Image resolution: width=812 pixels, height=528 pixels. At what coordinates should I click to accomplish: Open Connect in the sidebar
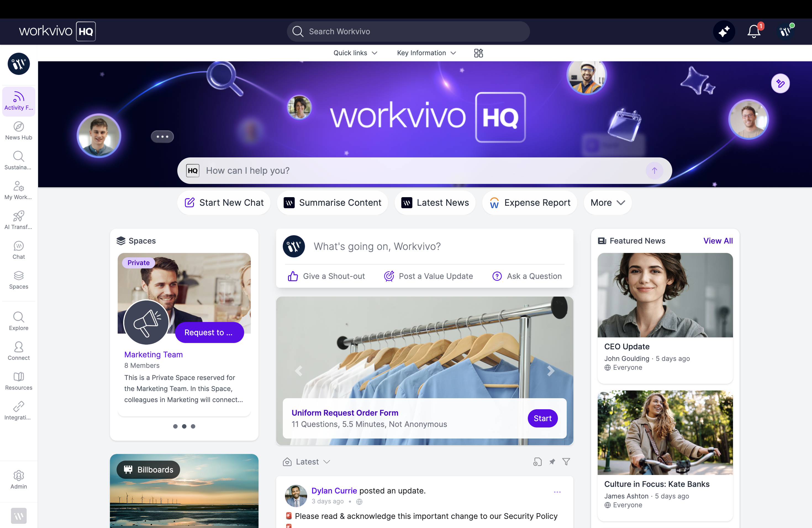point(19,351)
